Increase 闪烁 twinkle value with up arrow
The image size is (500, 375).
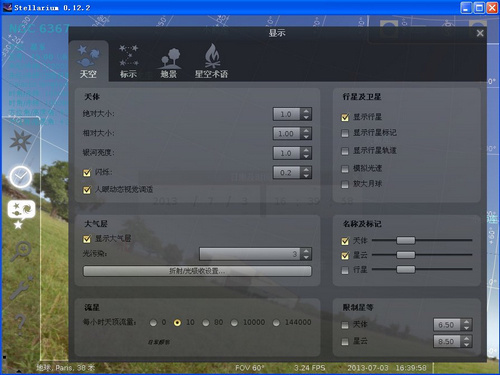(306, 169)
